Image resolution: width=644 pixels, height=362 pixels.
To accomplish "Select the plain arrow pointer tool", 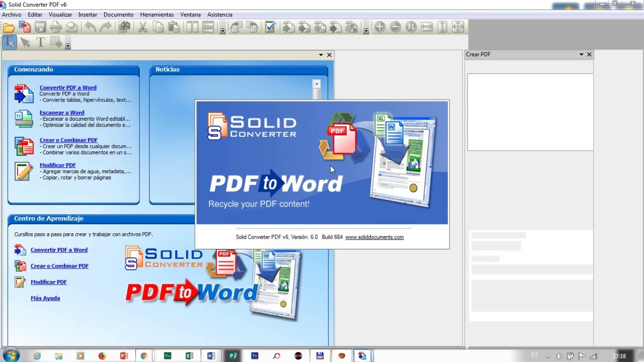I will click(x=25, y=43).
